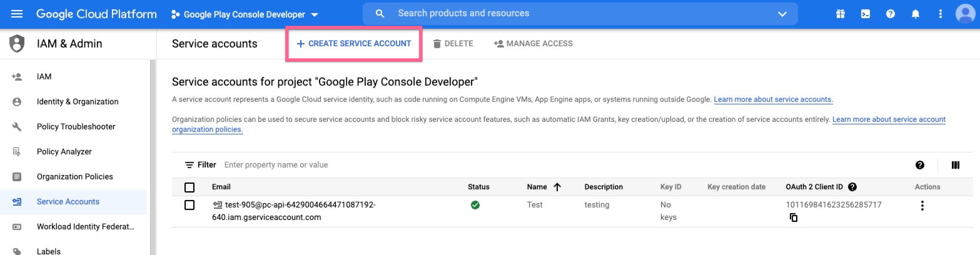Image resolution: width=980 pixels, height=255 pixels.
Task: Open actions menu for Test account
Action: click(922, 206)
